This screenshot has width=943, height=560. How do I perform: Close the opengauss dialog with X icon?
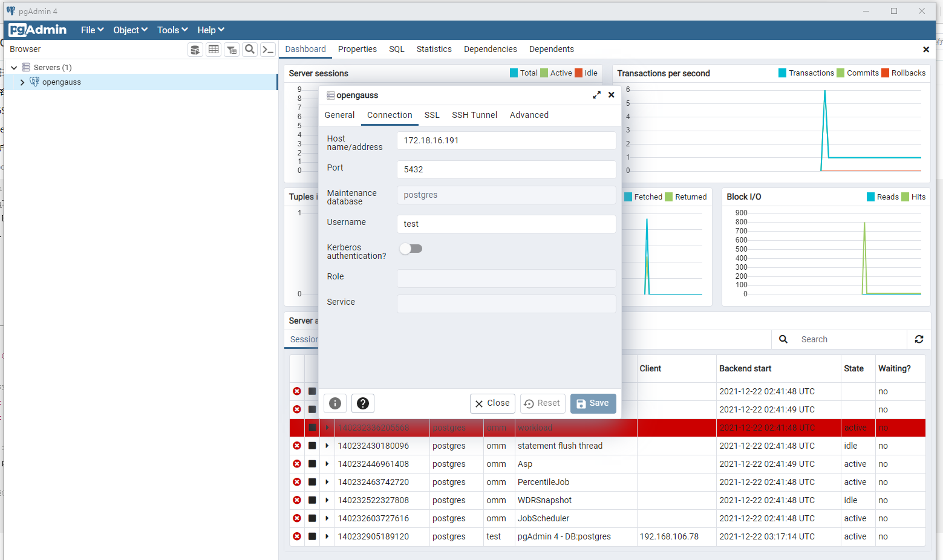pos(612,95)
